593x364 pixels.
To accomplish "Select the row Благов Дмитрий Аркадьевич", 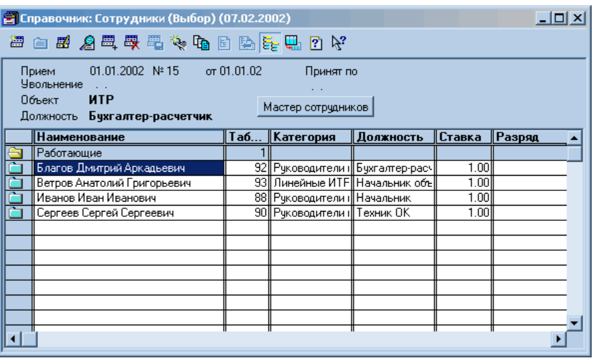I will click(286, 168).
